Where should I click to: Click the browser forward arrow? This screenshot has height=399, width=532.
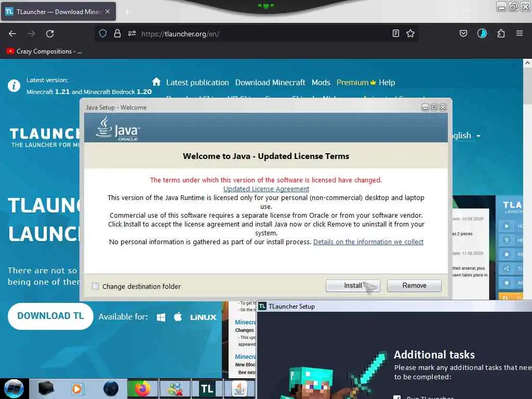tap(31, 34)
